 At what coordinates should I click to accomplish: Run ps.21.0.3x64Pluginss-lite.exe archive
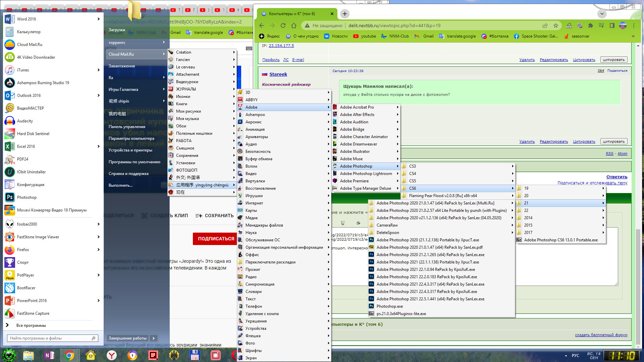point(441,314)
